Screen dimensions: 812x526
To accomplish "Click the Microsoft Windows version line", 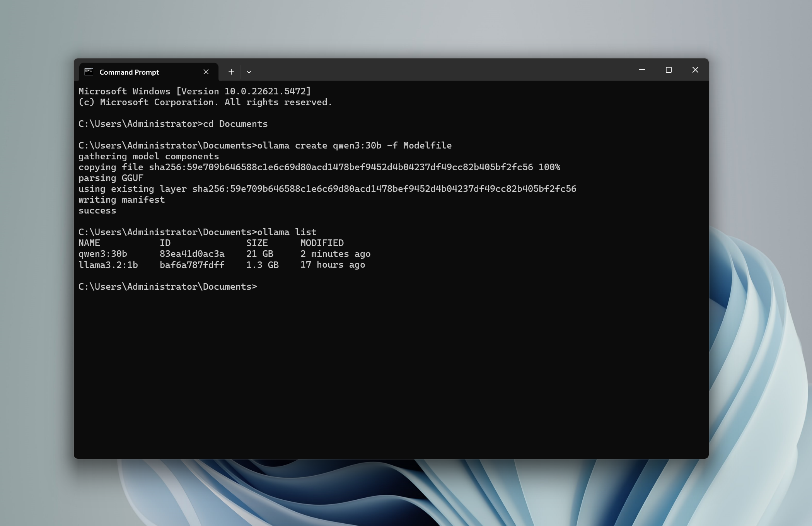I will point(195,91).
